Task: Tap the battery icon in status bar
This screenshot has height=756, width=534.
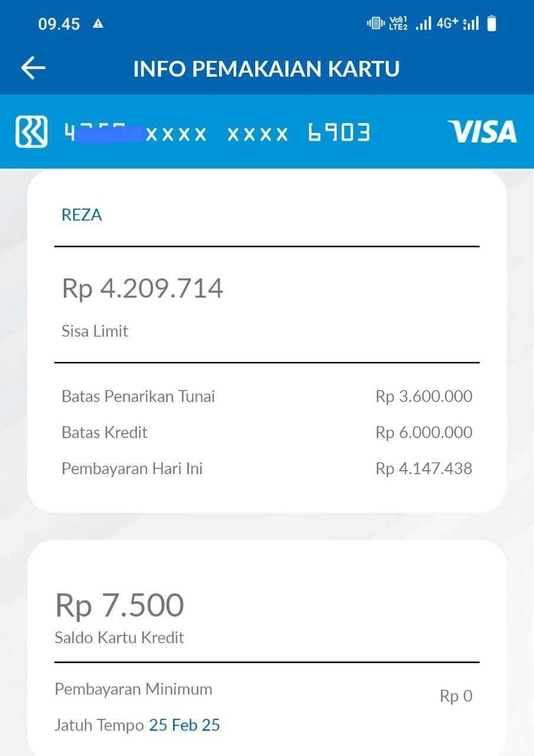Action: (491, 24)
